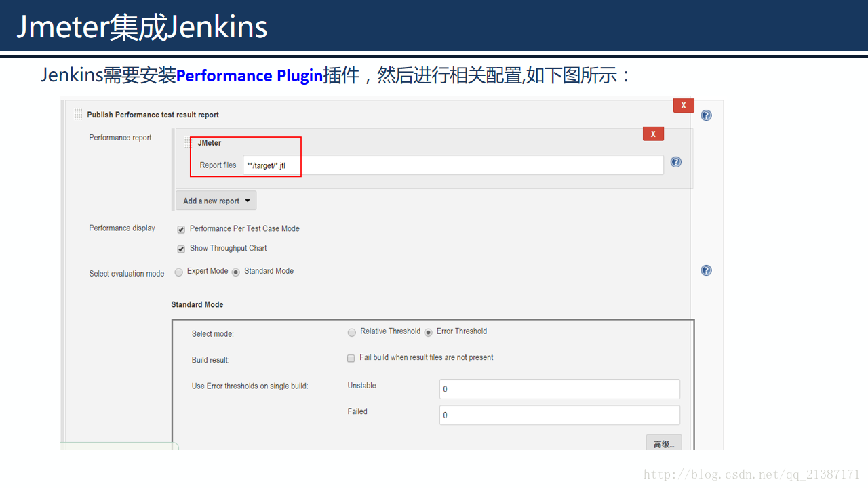The image size is (868, 488).
Task: Select Error Threshold radio button
Action: click(x=429, y=333)
